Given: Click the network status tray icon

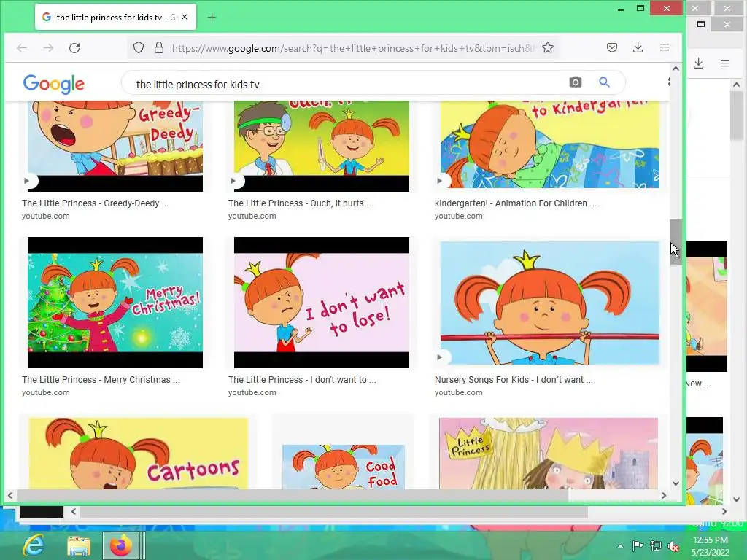Looking at the screenshot, I should pyautogui.click(x=656, y=546).
